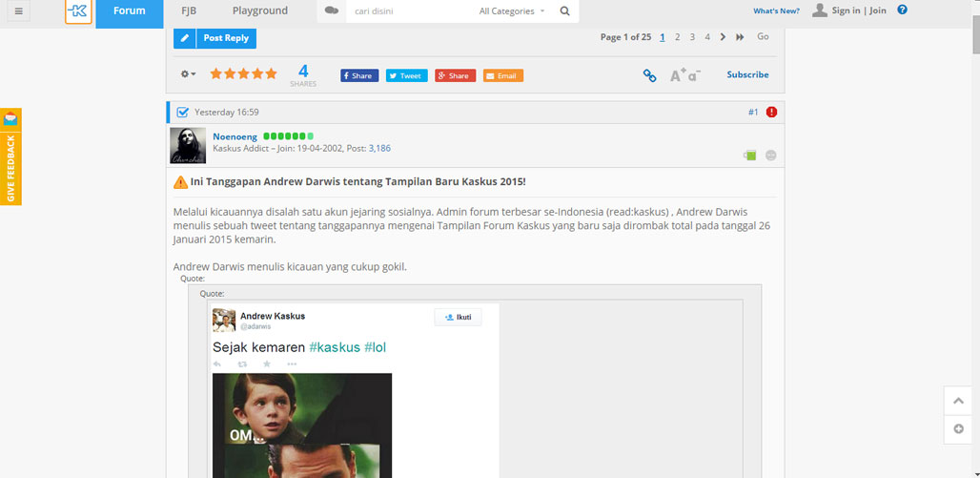Click the orange warning triangle icon
Image resolution: width=980 pixels, height=478 pixels.
tap(180, 182)
